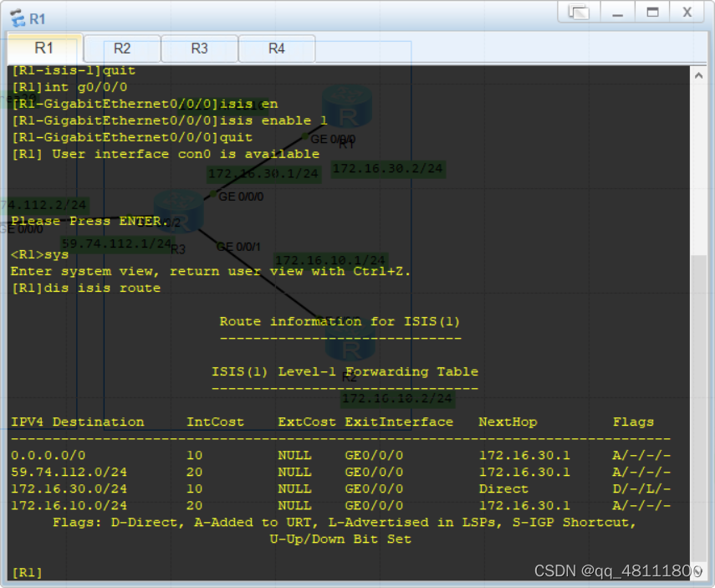Click the 172.16.10.0/24 route entry
The image size is (715, 588).
(x=69, y=505)
